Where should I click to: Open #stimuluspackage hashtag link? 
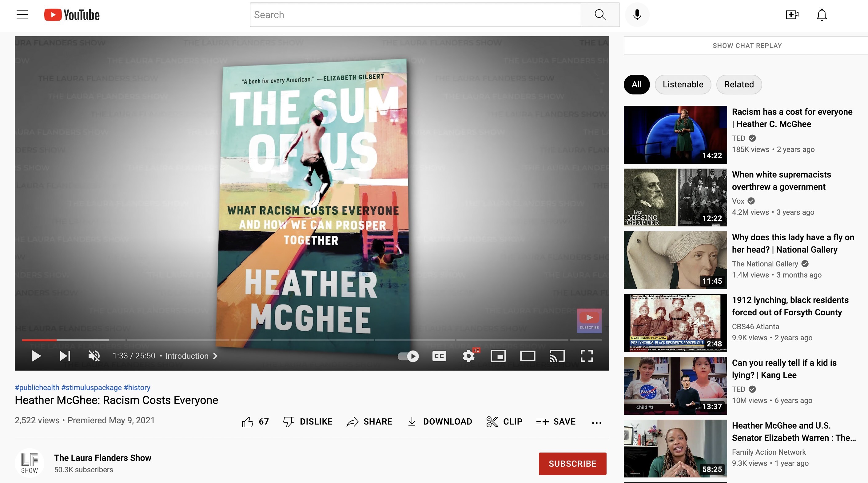(x=92, y=388)
